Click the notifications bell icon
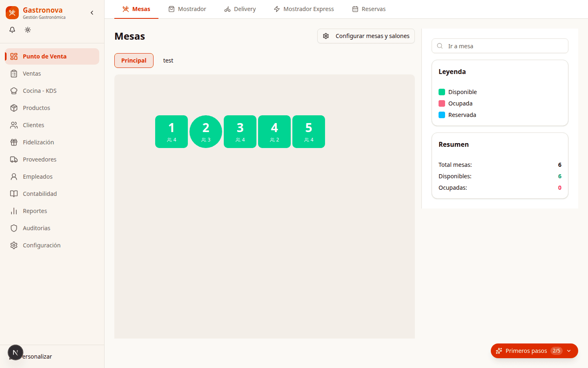Screen dimensions: 588x368 tap(12, 30)
